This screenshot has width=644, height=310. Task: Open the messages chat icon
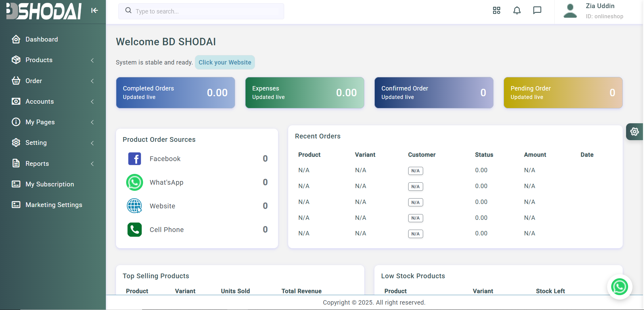point(537,10)
